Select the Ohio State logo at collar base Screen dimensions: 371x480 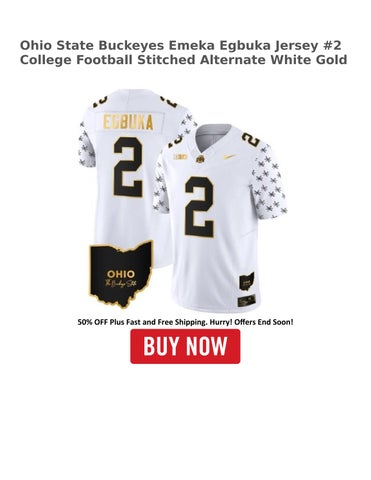pyautogui.click(x=200, y=159)
